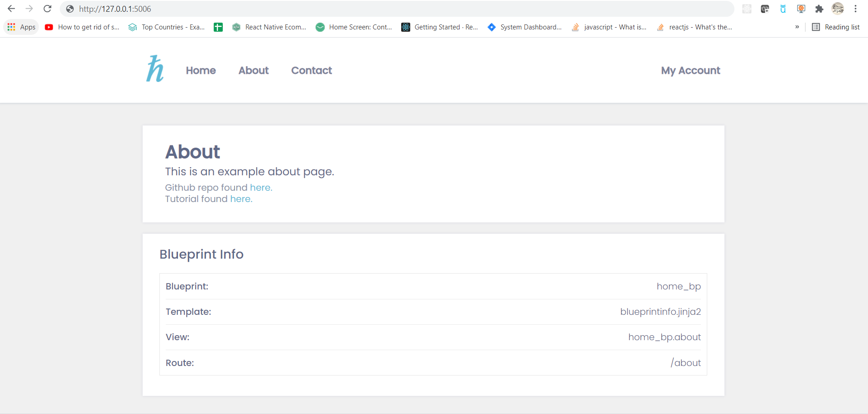This screenshot has width=868, height=414.
Task: Click the 'Blueprint Info' heading
Action: coord(201,254)
